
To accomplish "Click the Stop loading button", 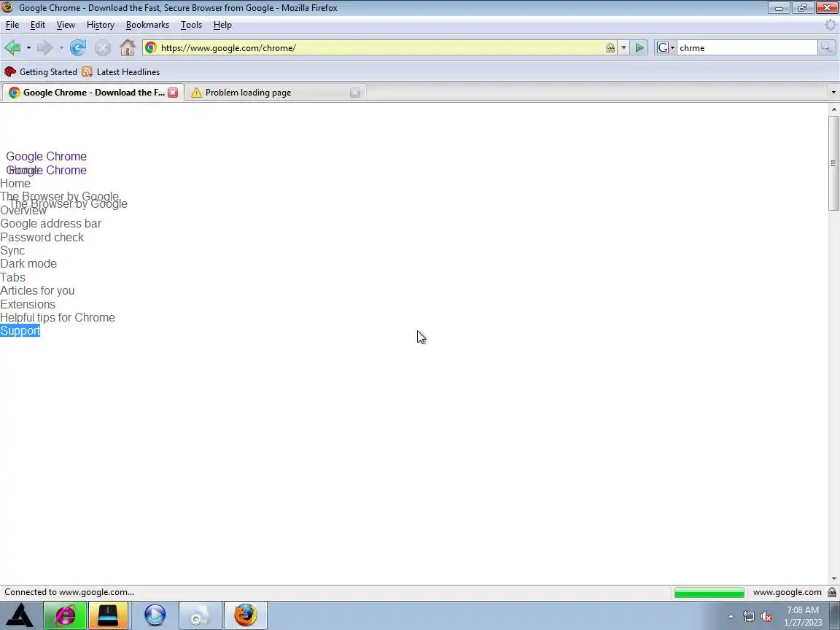I will [102, 47].
